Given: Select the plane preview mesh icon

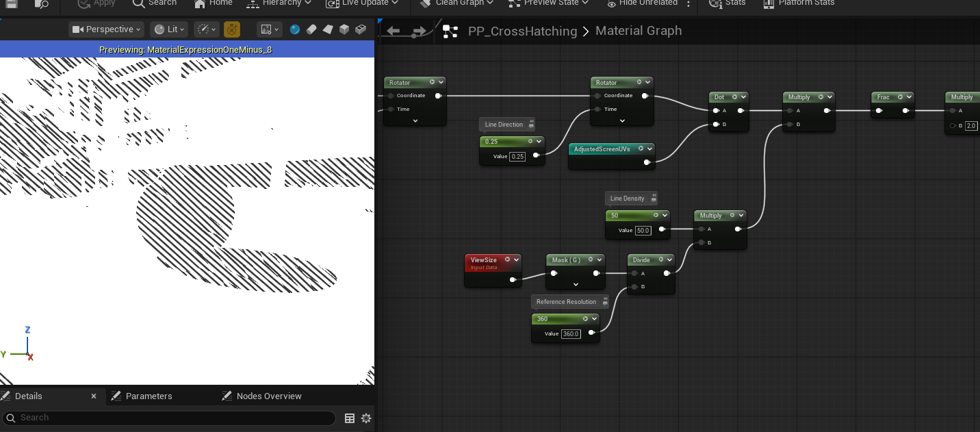Looking at the screenshot, I should pyautogui.click(x=328, y=29).
